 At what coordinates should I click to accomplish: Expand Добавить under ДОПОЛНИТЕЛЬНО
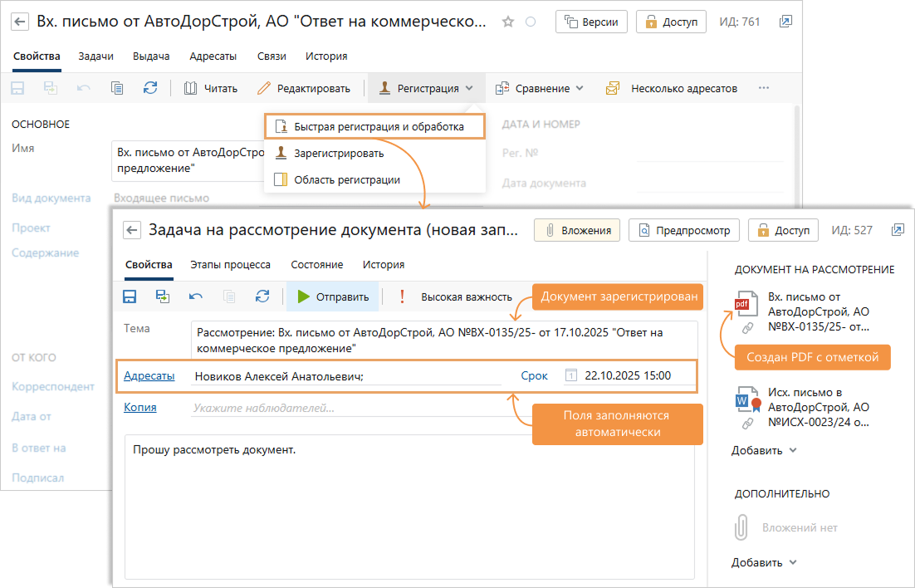coord(756,562)
